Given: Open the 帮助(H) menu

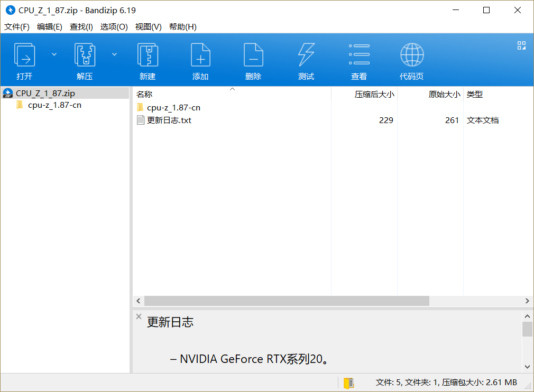Looking at the screenshot, I should click(183, 27).
